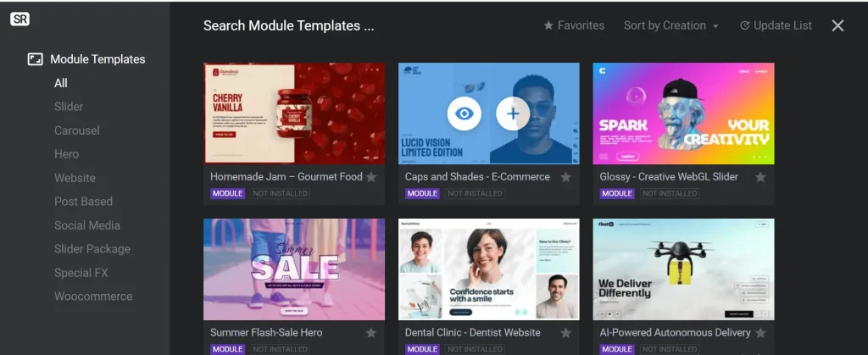This screenshot has width=868, height=355.
Task: Click the Glossy - Creative WebGL Slider title
Action: [669, 177]
